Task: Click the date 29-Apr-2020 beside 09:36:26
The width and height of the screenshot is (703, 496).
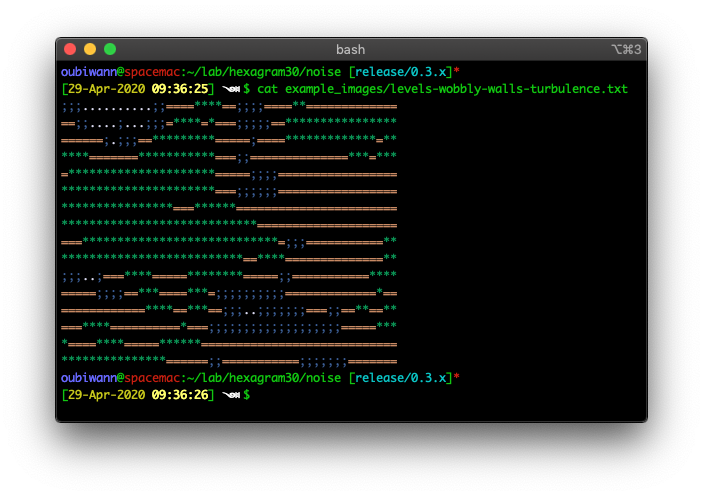Action: [x=107, y=395]
